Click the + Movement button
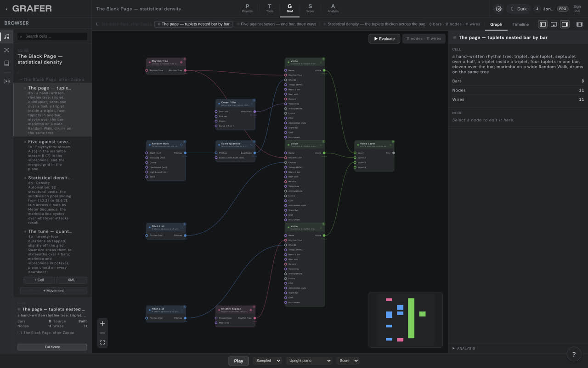588x368 pixels. coord(54,291)
